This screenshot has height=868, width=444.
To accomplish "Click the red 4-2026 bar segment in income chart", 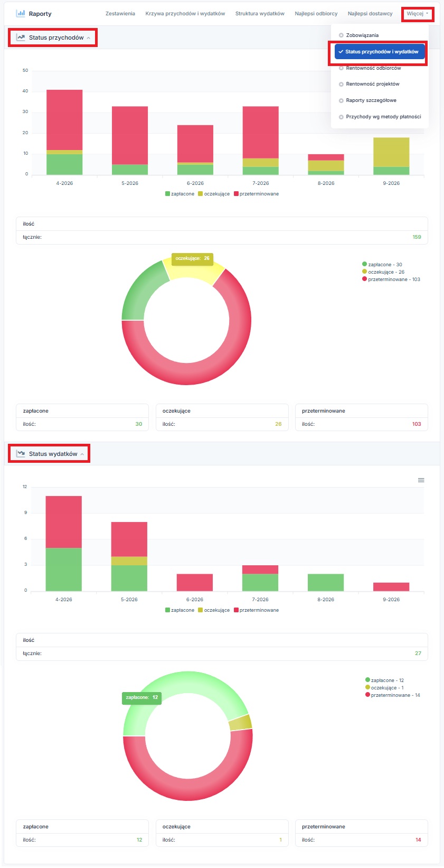I will (x=64, y=120).
